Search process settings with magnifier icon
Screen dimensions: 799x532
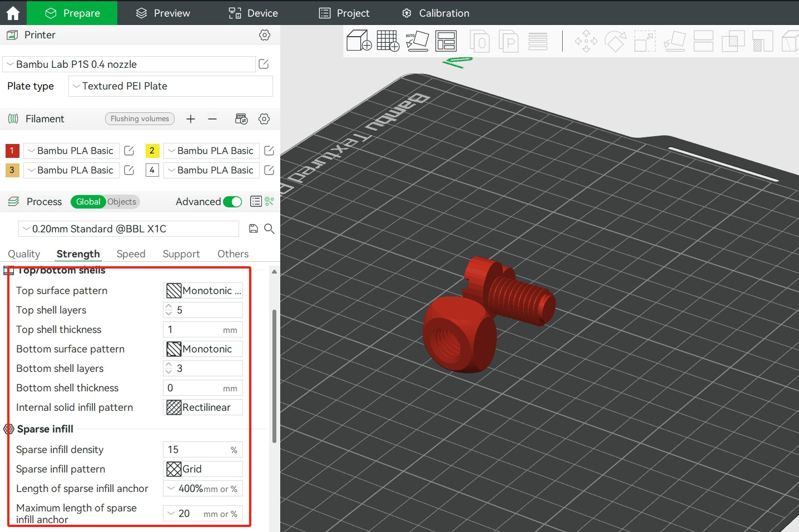pyautogui.click(x=269, y=228)
